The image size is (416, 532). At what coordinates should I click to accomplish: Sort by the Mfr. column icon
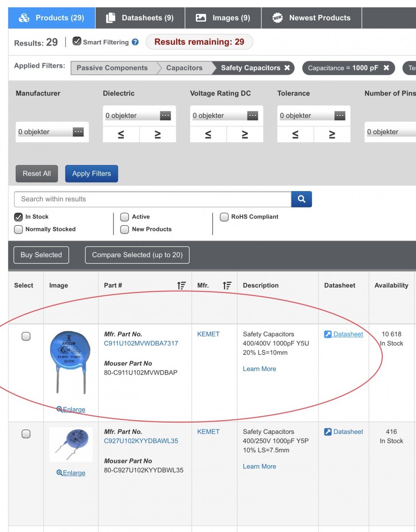[x=227, y=286]
